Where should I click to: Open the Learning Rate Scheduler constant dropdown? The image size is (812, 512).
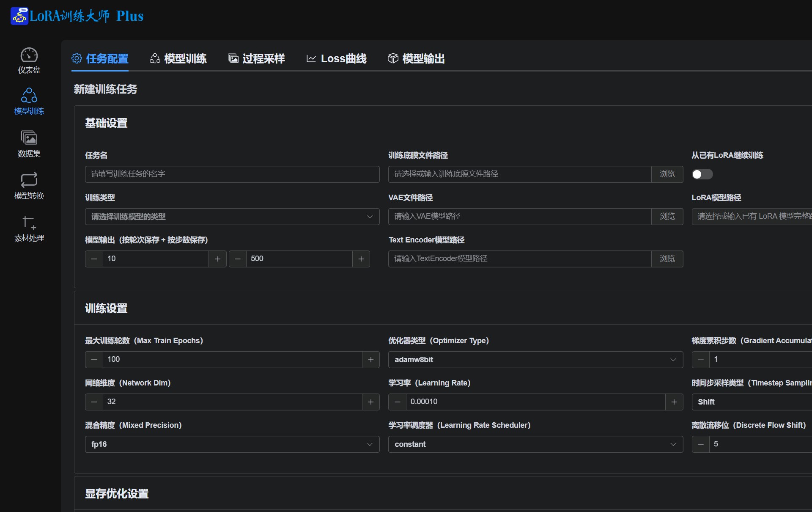pos(535,444)
